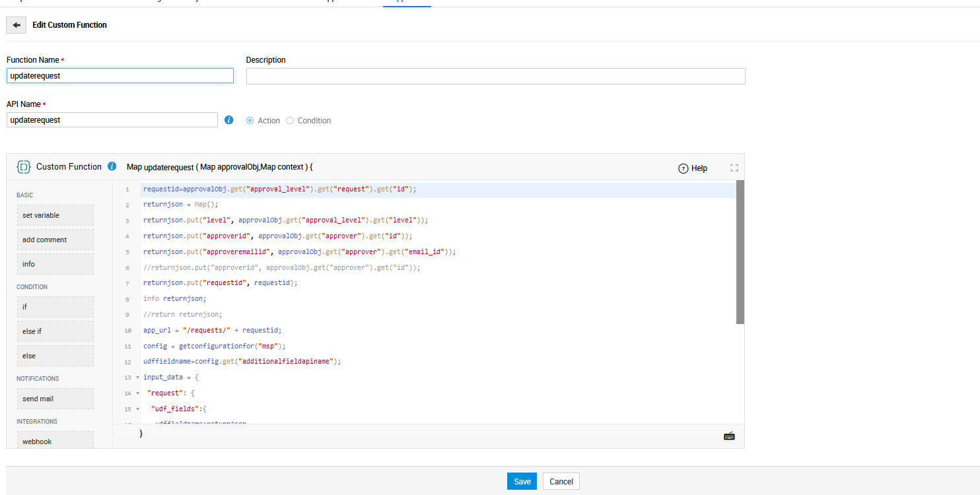Collapse the input_data code block
Image resolution: width=980 pixels, height=495 pixels.
click(x=137, y=378)
